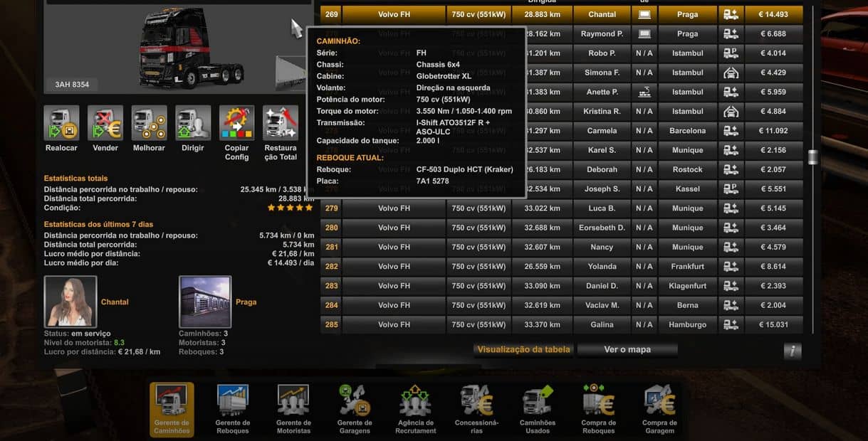
Task: Select the Copiar Config icon
Action: (x=236, y=124)
